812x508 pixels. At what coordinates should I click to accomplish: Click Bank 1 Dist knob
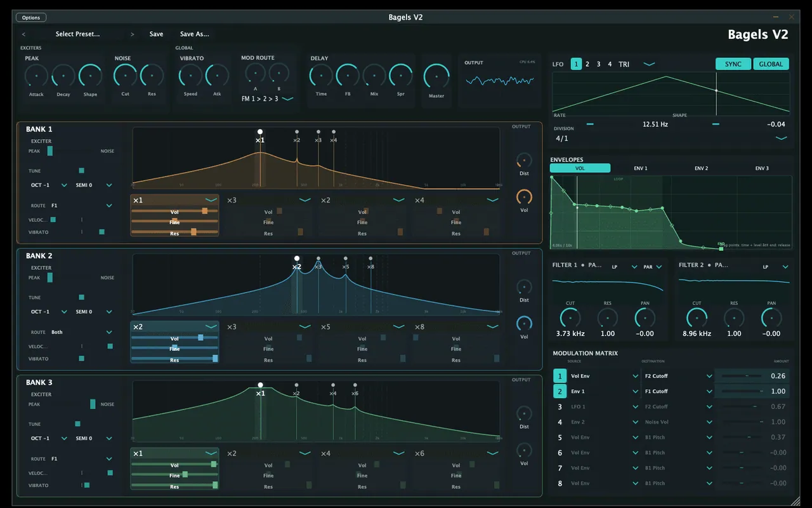tap(524, 161)
